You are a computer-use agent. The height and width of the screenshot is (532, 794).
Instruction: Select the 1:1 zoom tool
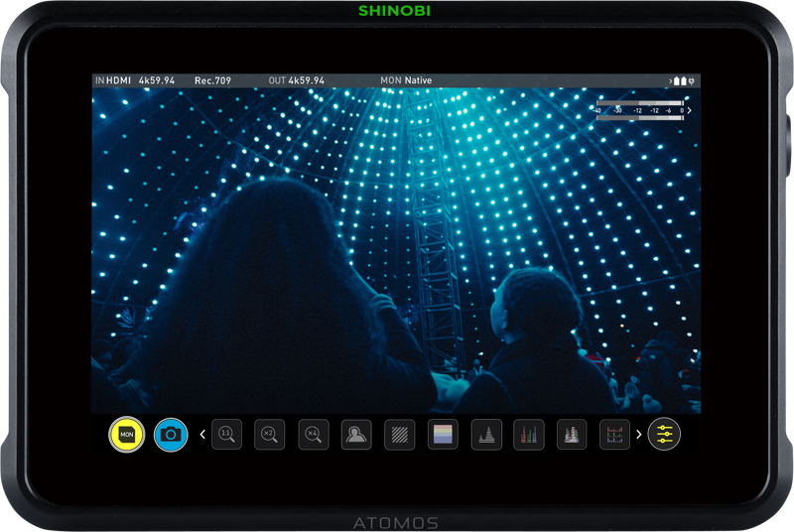point(226,435)
